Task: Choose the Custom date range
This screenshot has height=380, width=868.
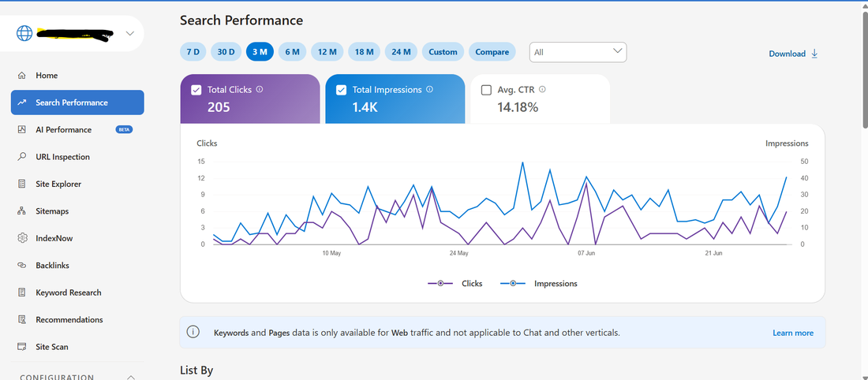Action: [443, 52]
